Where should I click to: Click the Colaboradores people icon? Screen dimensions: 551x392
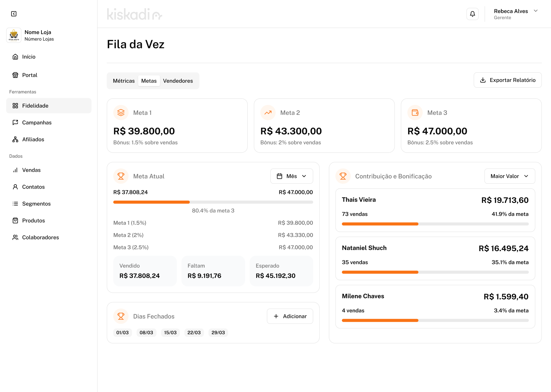(15, 237)
